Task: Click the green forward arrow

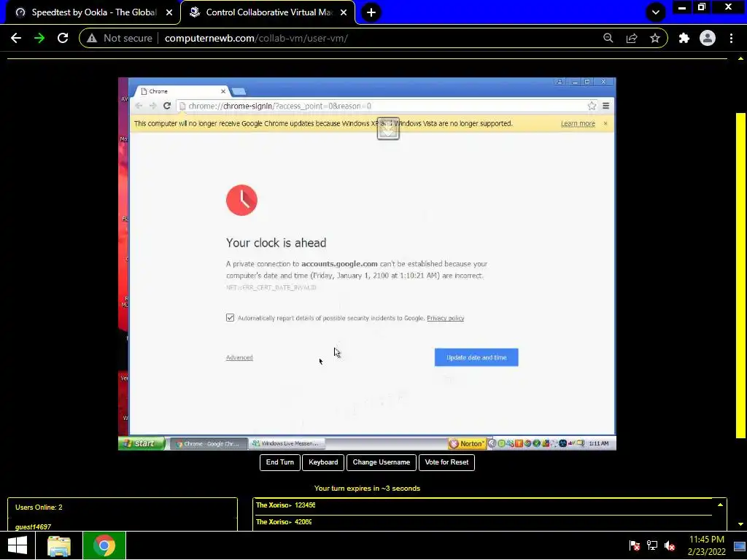Action: [39, 38]
